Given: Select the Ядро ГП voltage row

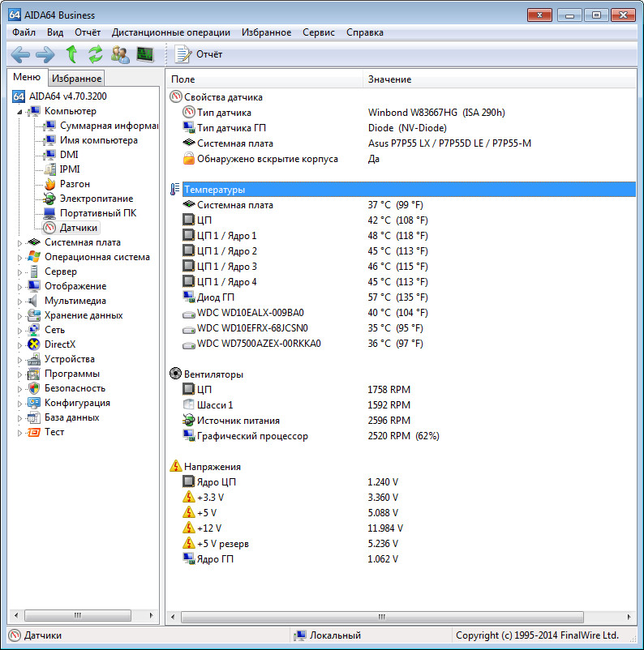Looking at the screenshot, I should (409, 558).
